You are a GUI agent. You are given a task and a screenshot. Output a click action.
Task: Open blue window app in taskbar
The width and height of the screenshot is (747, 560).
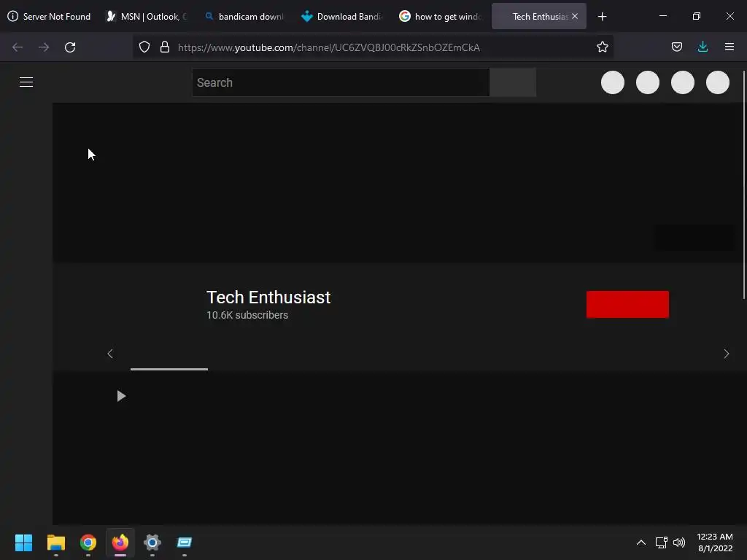tap(185, 542)
